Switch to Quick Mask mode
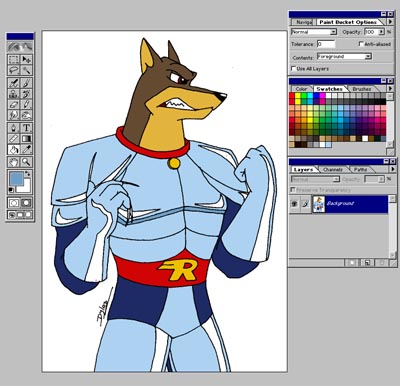This screenshot has width=400, height=386. tap(26, 203)
